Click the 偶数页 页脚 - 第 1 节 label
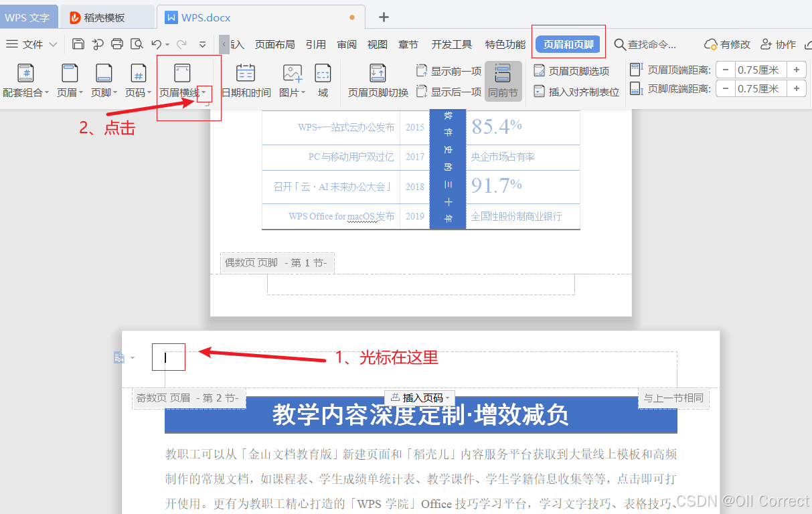Screen dimensions: 812x514 coord(276,262)
